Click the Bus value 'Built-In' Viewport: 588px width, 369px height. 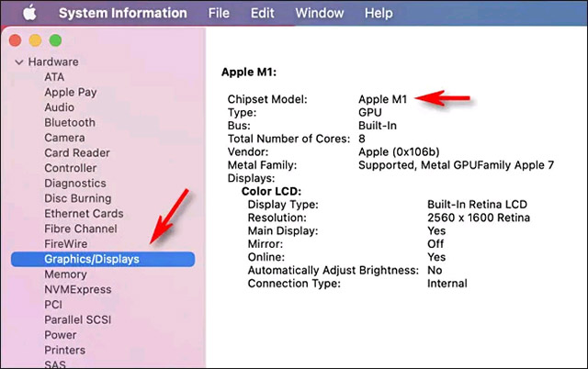pos(378,126)
